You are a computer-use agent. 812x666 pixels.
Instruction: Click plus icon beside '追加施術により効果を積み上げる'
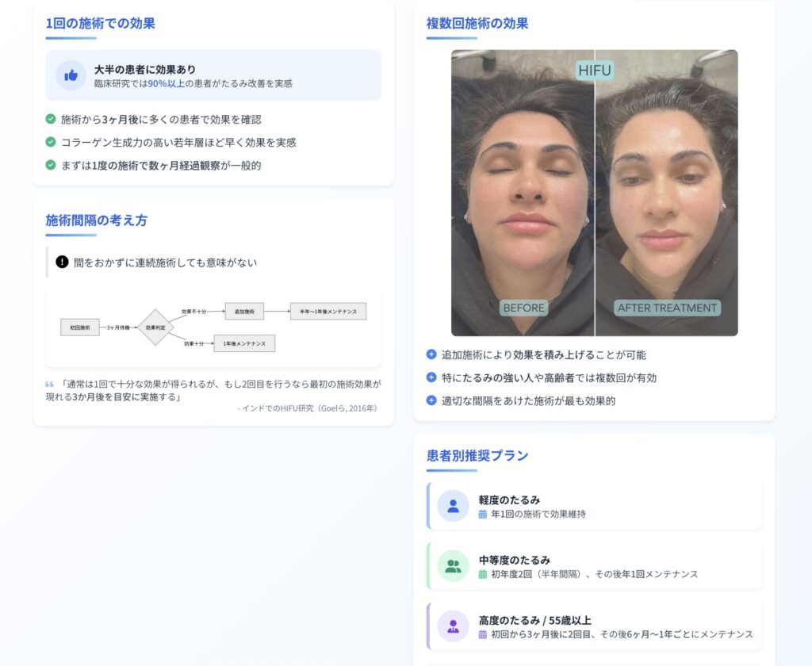[x=431, y=354]
